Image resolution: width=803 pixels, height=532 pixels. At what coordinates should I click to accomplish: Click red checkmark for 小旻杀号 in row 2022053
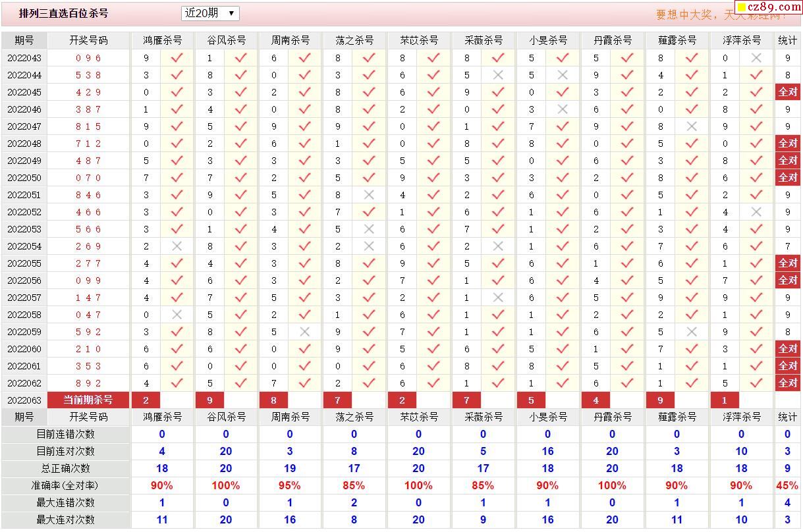pos(563,229)
